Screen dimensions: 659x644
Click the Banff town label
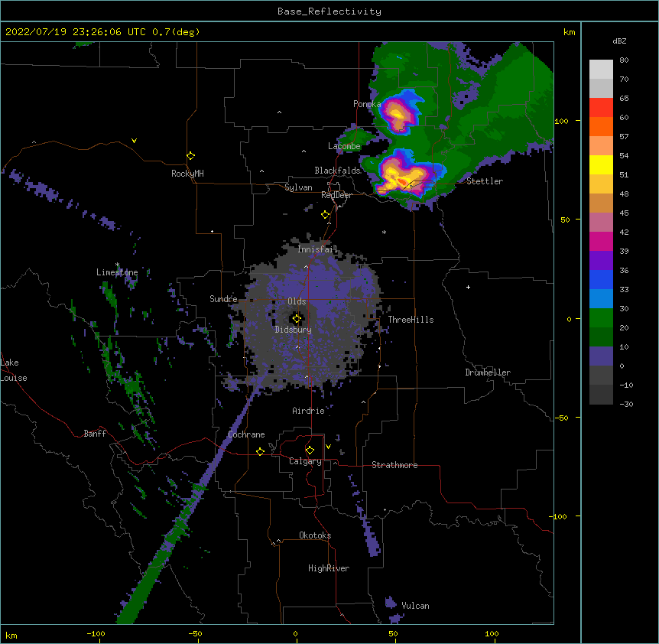(95, 434)
